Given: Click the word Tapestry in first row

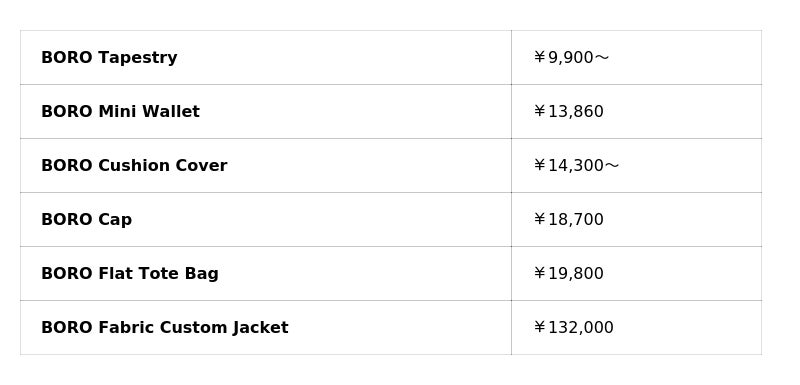Looking at the screenshot, I should click(x=138, y=58).
